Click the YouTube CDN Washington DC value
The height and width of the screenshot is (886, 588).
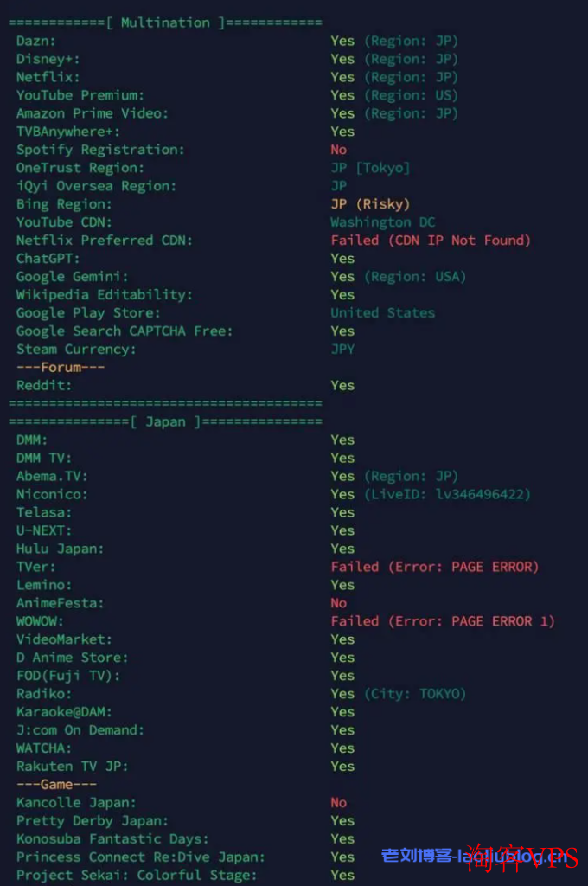(x=382, y=222)
